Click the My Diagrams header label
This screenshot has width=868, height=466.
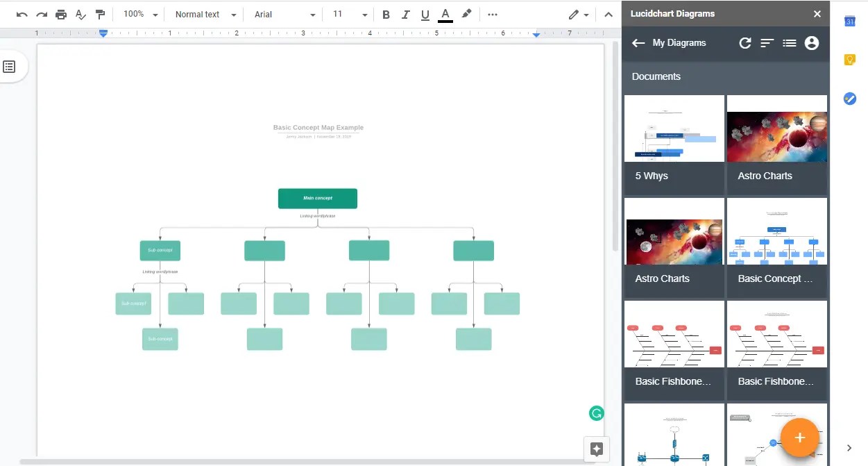tap(679, 43)
